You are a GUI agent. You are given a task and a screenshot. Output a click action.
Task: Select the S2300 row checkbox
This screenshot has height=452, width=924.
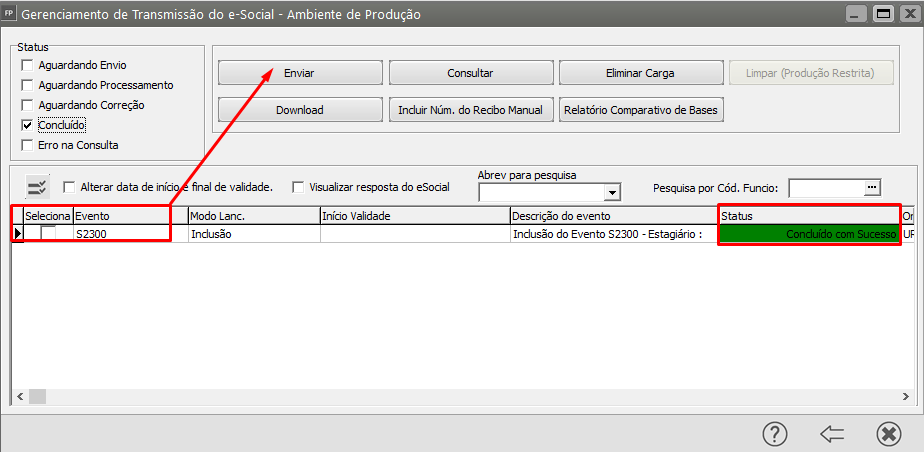48,234
